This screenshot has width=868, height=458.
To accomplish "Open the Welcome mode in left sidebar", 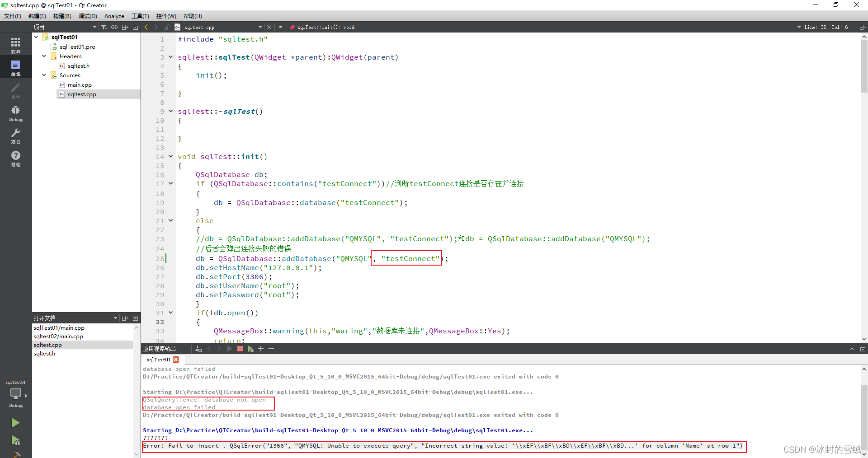I will (x=15, y=44).
